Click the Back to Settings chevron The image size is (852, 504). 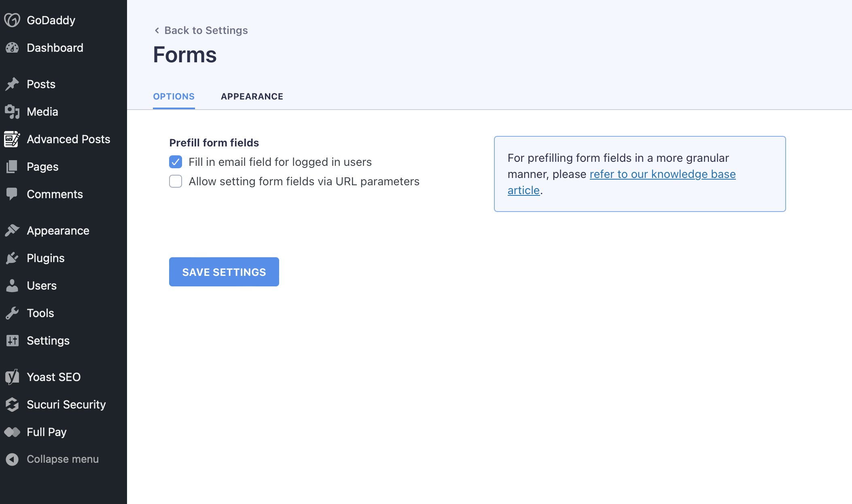[157, 30]
